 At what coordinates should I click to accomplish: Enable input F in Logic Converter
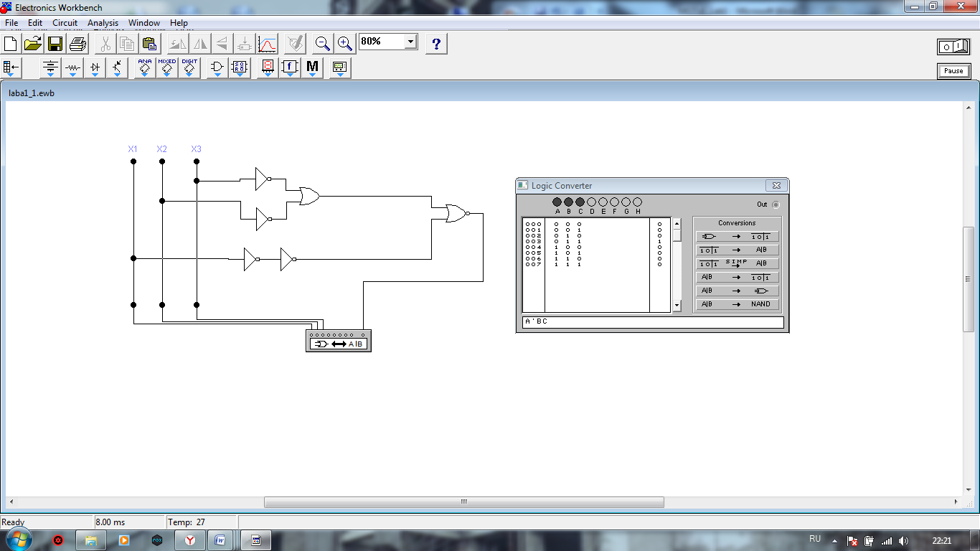615,202
